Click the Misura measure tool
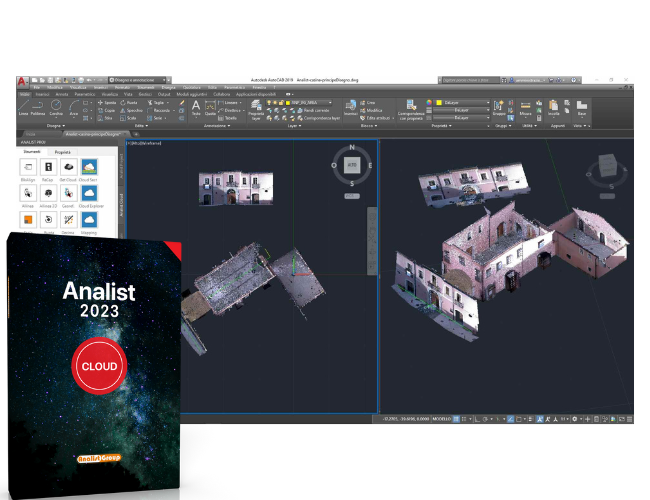This screenshot has width=650, height=500. pos(526,107)
